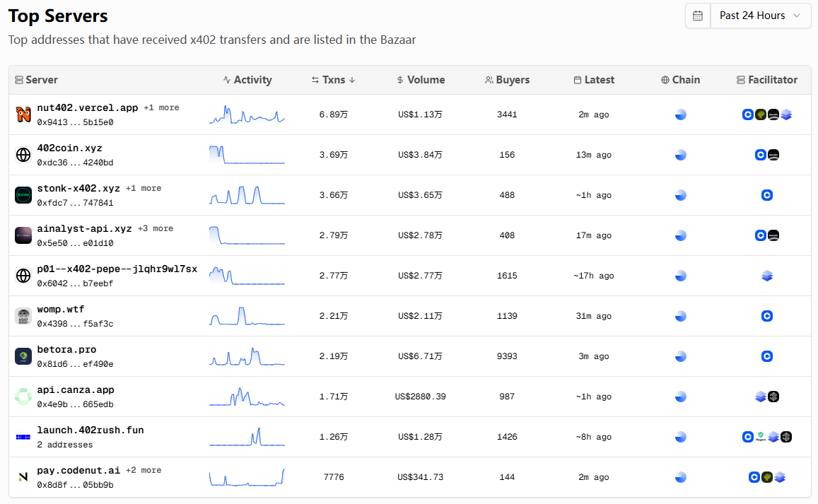Viewport: 818px width, 504px height.
Task: Click the Latest column header
Action: [594, 80]
